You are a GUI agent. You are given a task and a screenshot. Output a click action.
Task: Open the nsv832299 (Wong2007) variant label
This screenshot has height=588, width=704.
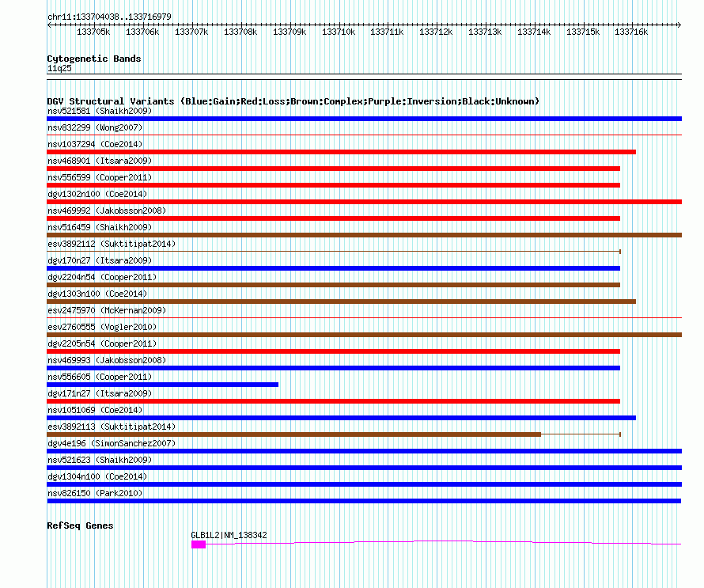pyautogui.click(x=95, y=127)
